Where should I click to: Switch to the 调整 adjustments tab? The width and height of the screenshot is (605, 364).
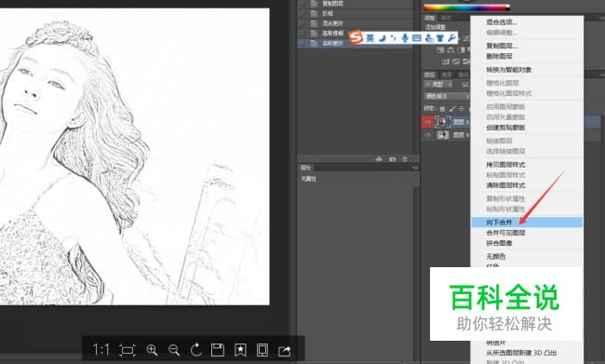429,18
